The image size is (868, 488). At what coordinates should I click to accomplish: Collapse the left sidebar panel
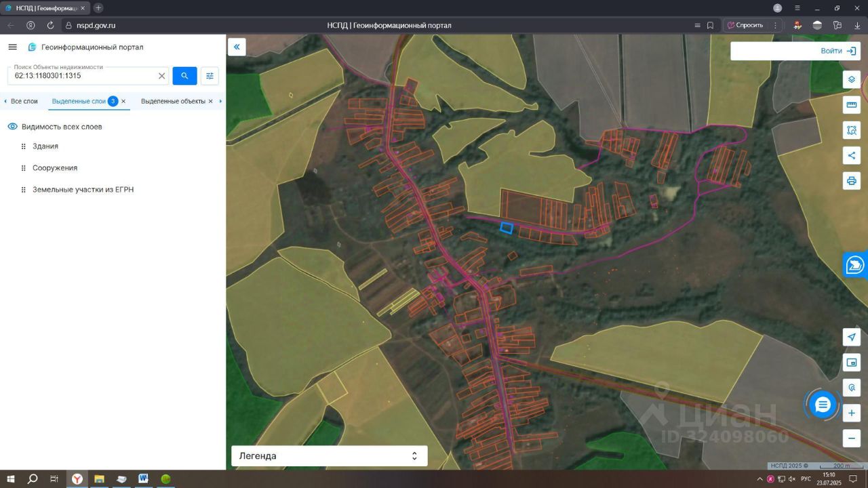pyautogui.click(x=237, y=47)
